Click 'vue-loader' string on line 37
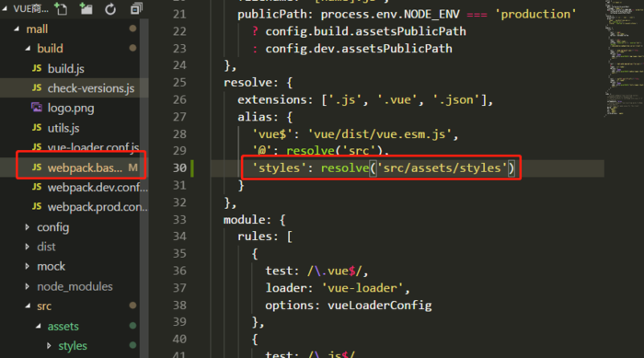The height and width of the screenshot is (358, 644). [x=362, y=288]
